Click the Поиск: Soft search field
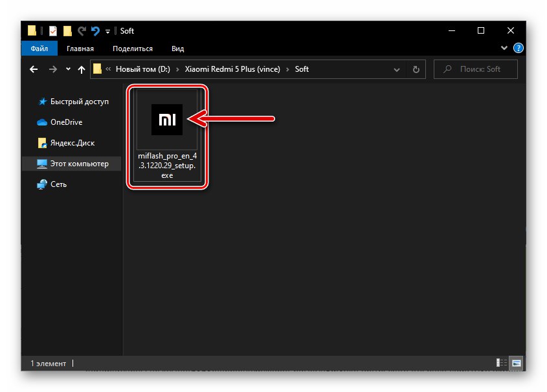The width and height of the screenshot is (547, 392). pos(476,69)
